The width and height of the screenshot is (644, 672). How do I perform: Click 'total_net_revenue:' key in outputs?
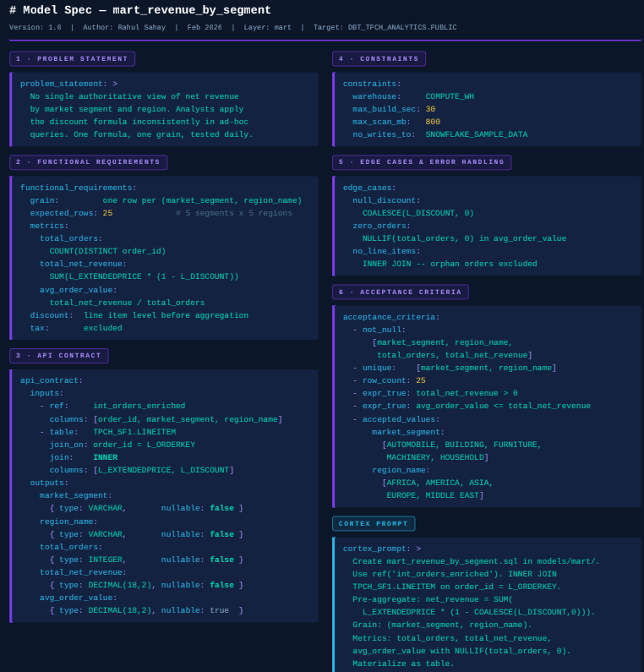point(83,572)
